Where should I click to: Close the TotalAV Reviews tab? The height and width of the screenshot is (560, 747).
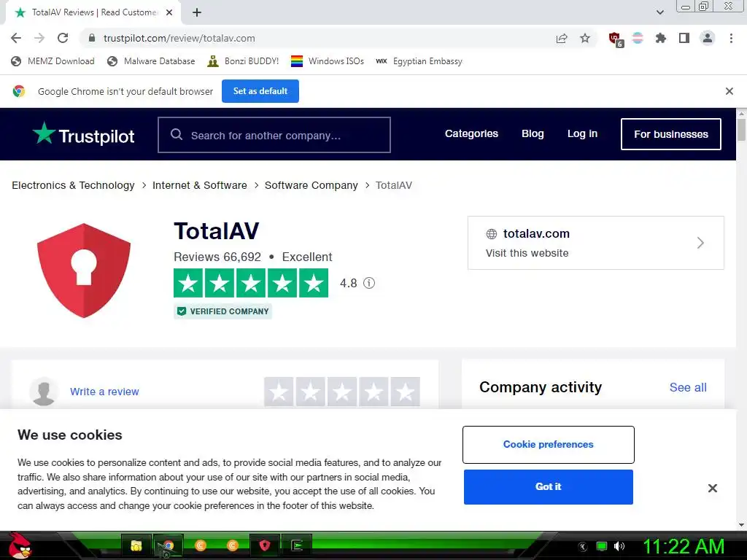(x=169, y=13)
